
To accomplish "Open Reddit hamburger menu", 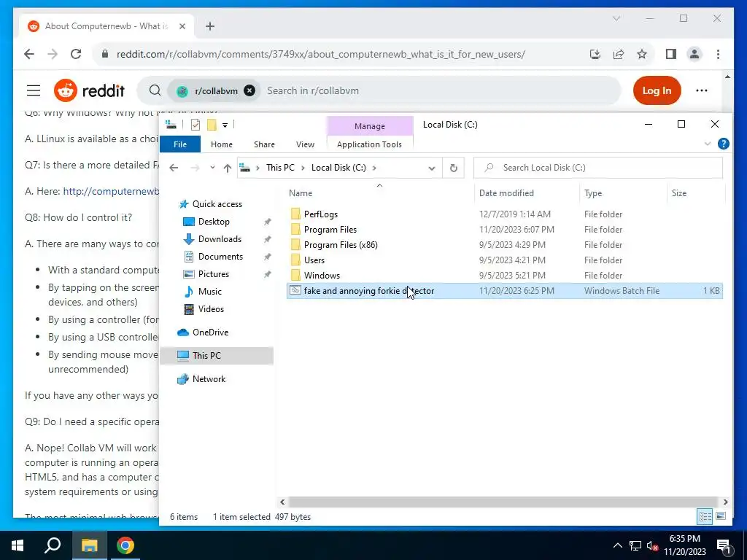I will [x=34, y=90].
